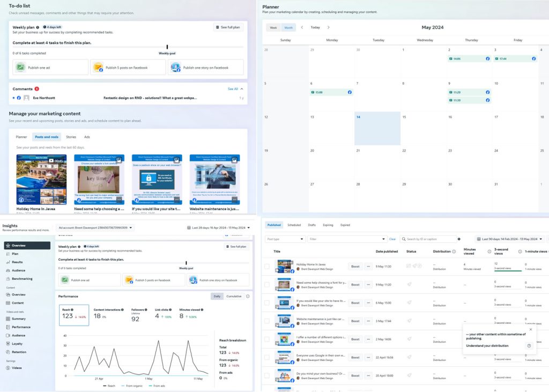This screenshot has width=549, height=392.
Task: Click the info icon beside Distribution column
Action: pyautogui.click(x=454, y=251)
